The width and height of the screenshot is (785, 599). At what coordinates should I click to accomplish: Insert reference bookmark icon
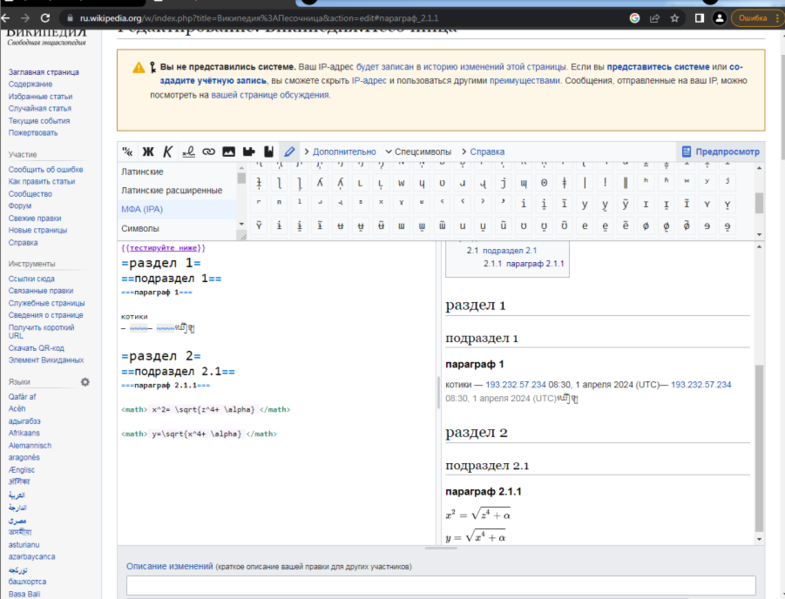tap(269, 152)
